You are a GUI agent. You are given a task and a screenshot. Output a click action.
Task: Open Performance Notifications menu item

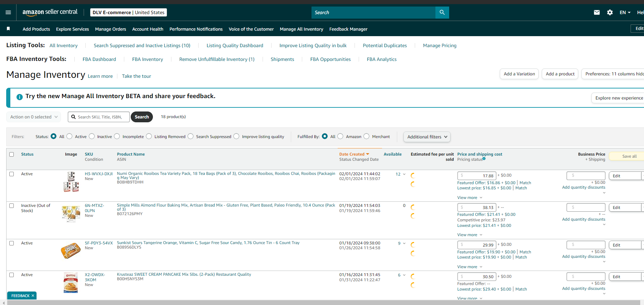196,29
